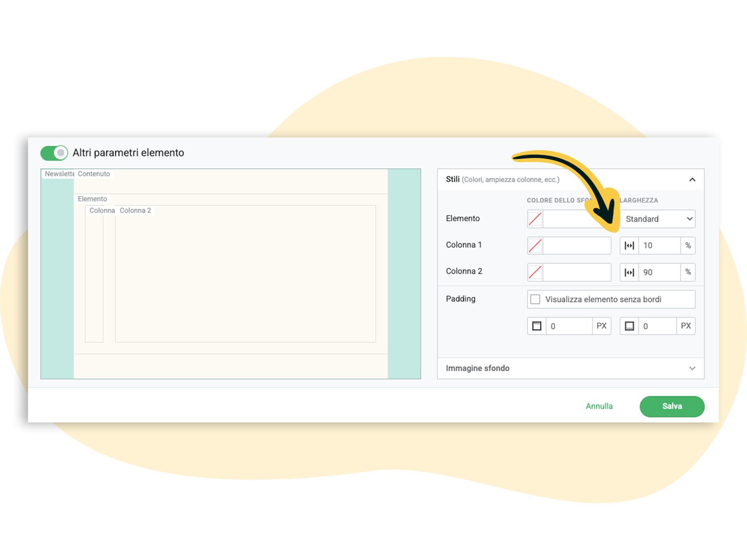747x560 pixels.
Task: Click the top padding icon
Action: pos(536,326)
